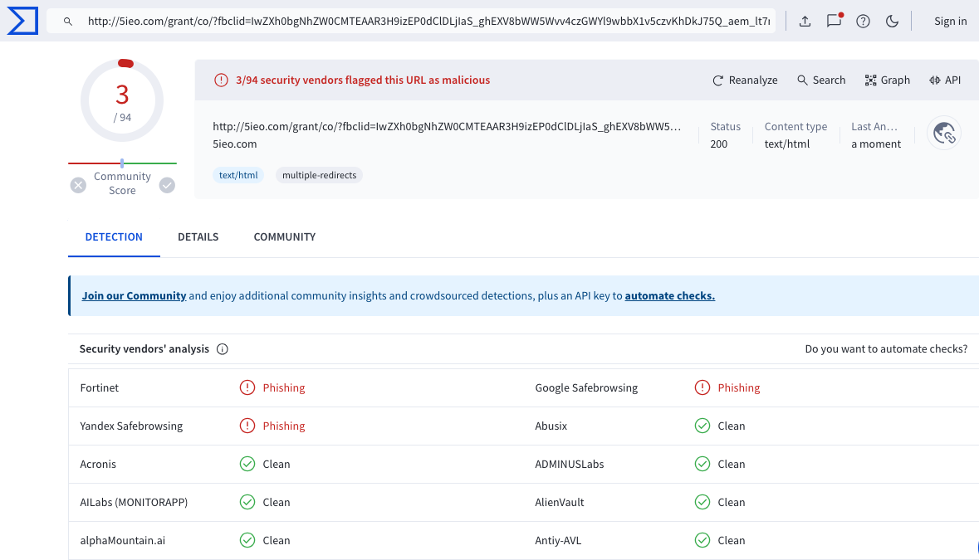Screen dimensions: 979x560
Task: Click Reanalyze button
Action: coord(745,80)
